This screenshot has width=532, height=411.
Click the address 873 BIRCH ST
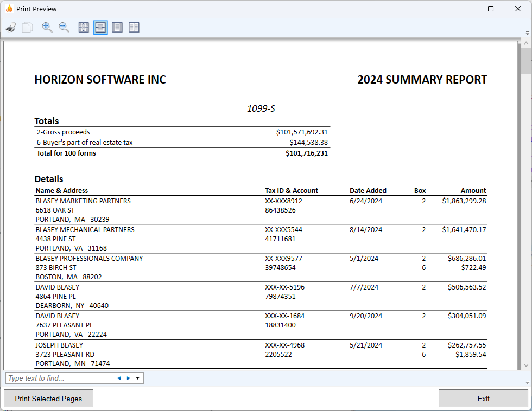(56, 268)
